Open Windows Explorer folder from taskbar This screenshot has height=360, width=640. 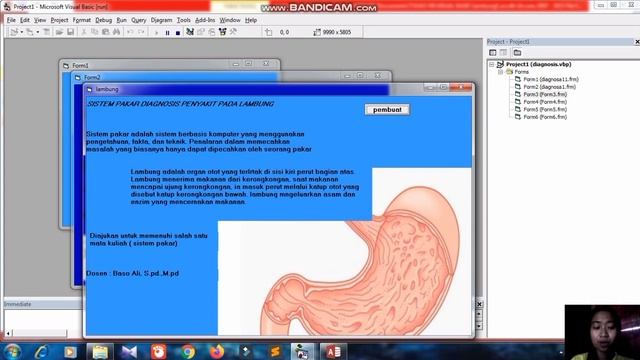click(x=100, y=351)
